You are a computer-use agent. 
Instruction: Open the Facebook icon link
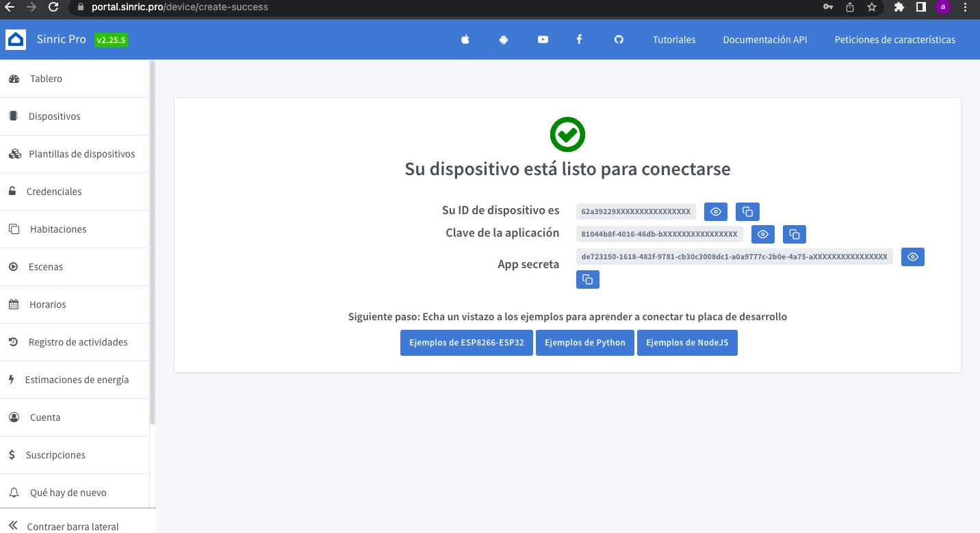tap(579, 40)
